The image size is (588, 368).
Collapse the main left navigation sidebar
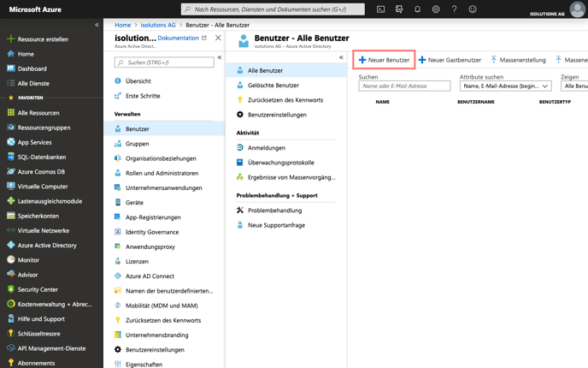click(x=97, y=25)
